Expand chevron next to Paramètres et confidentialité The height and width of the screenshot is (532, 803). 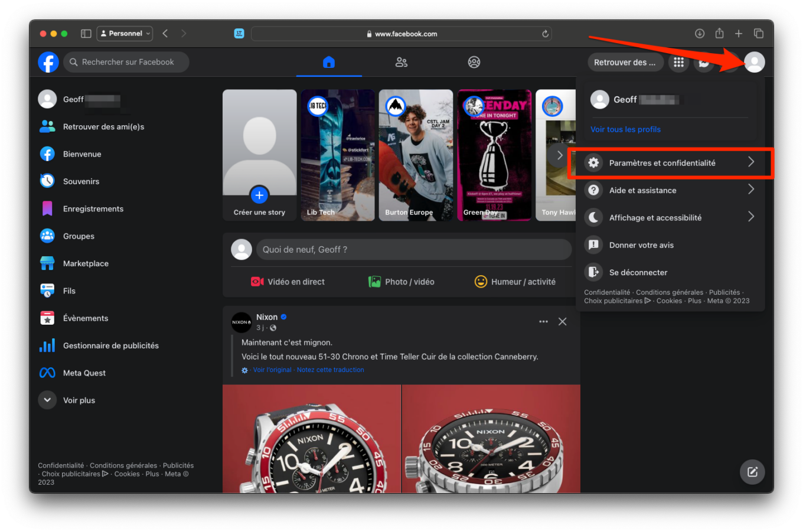click(751, 162)
